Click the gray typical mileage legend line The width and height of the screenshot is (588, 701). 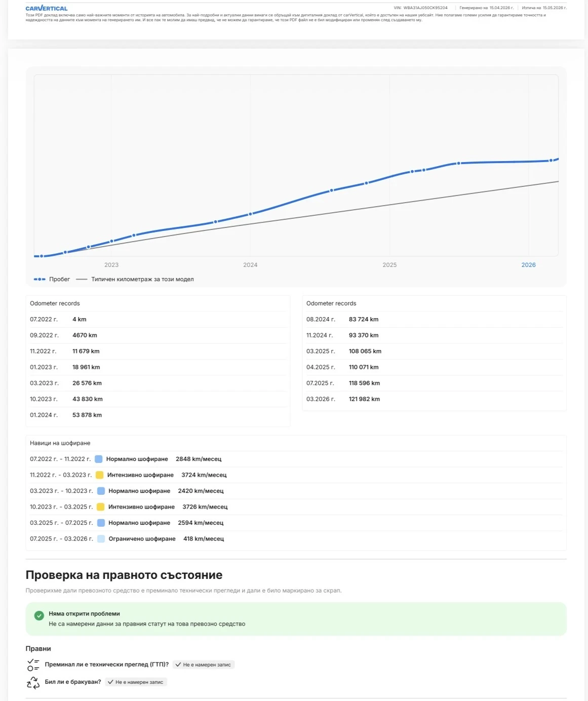coord(82,279)
